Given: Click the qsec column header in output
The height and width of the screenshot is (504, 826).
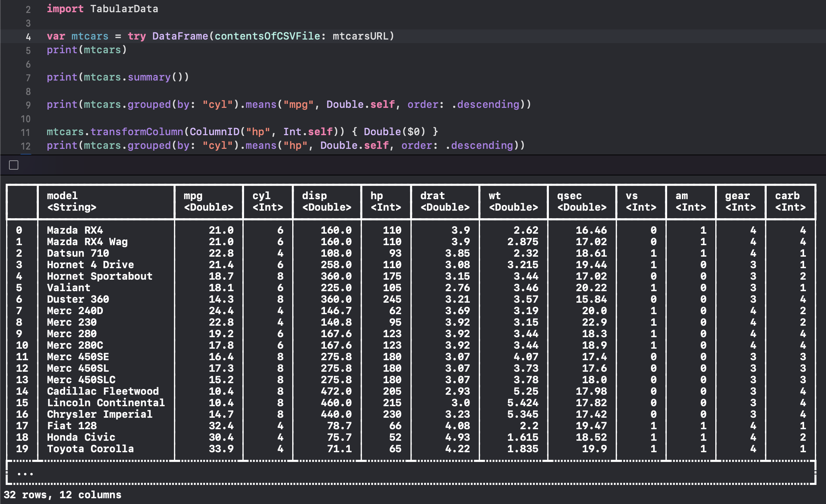Looking at the screenshot, I should click(x=569, y=196).
